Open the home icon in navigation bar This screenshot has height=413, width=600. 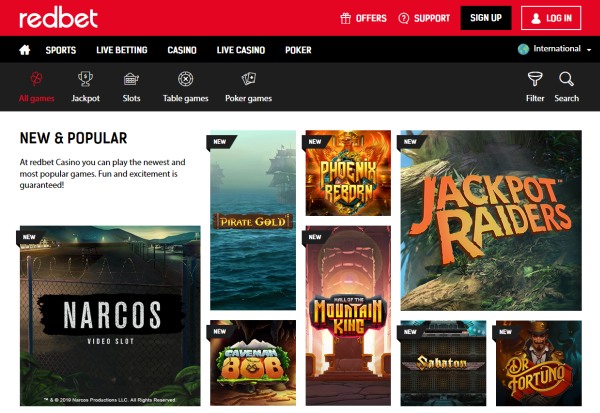(25, 50)
